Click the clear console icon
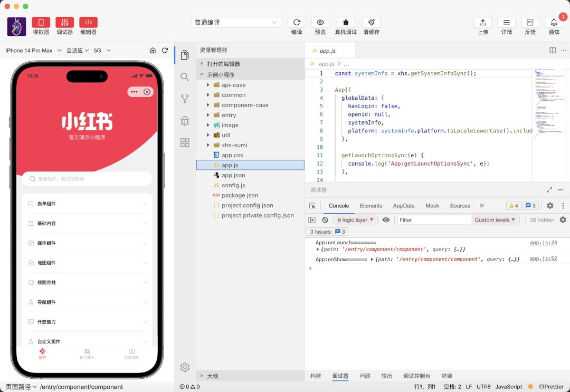Viewport: 570px width, 392px height. coord(325,220)
